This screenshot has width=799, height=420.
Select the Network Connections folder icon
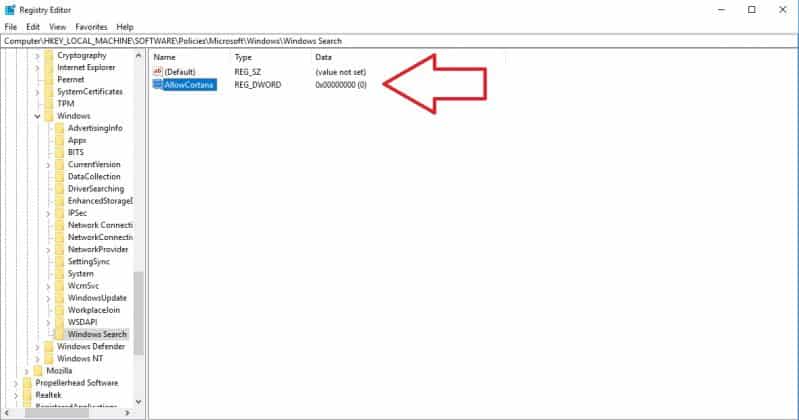coord(60,225)
